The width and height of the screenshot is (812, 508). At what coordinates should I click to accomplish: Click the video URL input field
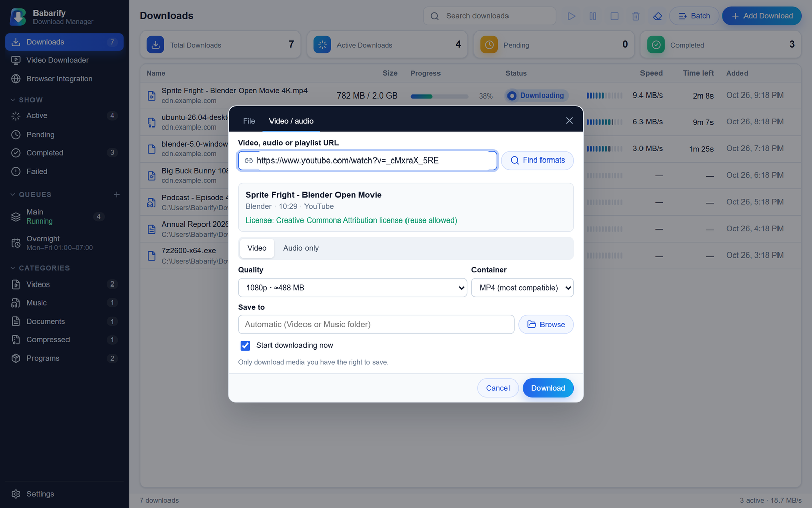pyautogui.click(x=367, y=161)
